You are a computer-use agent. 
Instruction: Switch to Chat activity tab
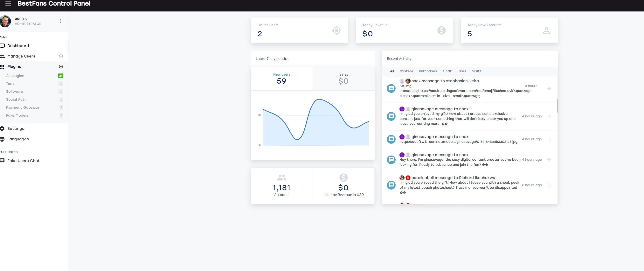(447, 71)
